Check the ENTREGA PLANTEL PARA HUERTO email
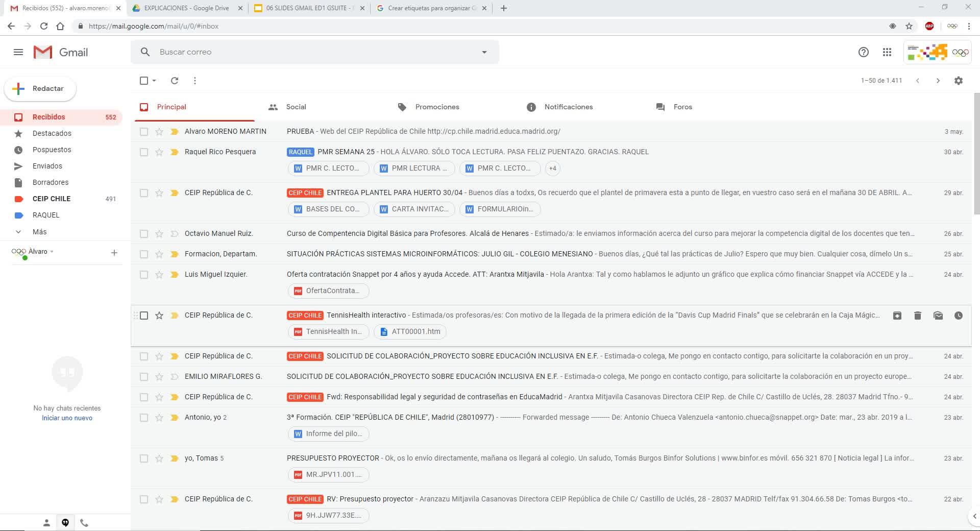The height and width of the screenshot is (531, 980). (x=144, y=193)
